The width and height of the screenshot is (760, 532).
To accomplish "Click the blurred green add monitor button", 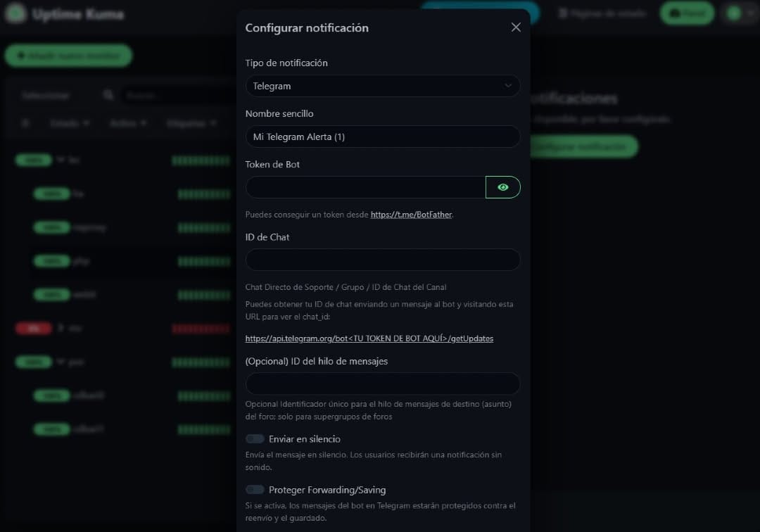I will click(68, 56).
